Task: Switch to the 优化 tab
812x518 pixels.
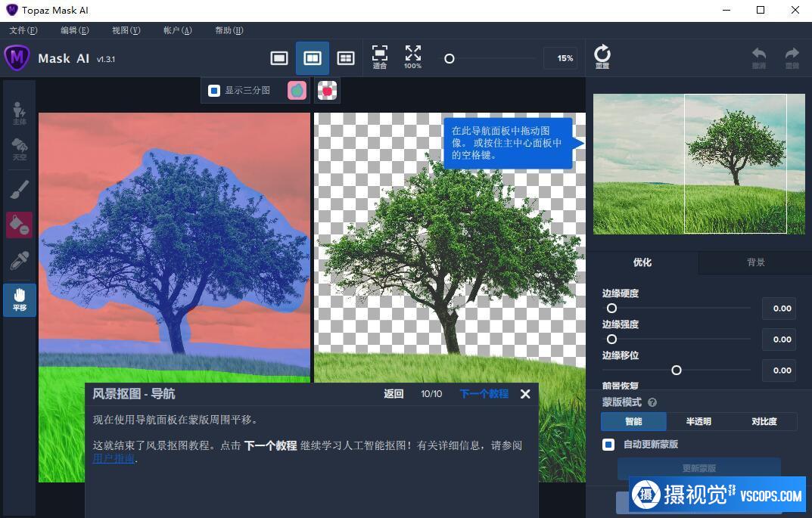Action: click(x=642, y=262)
